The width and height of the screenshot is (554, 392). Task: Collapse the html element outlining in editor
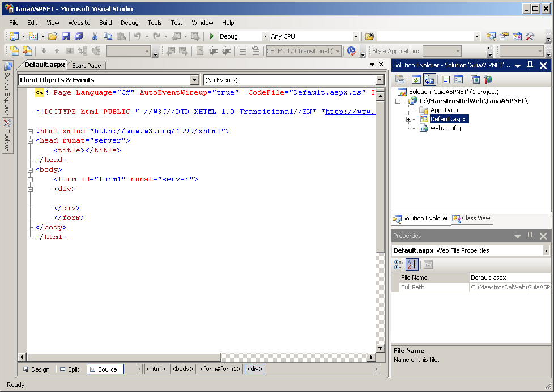tap(31, 131)
